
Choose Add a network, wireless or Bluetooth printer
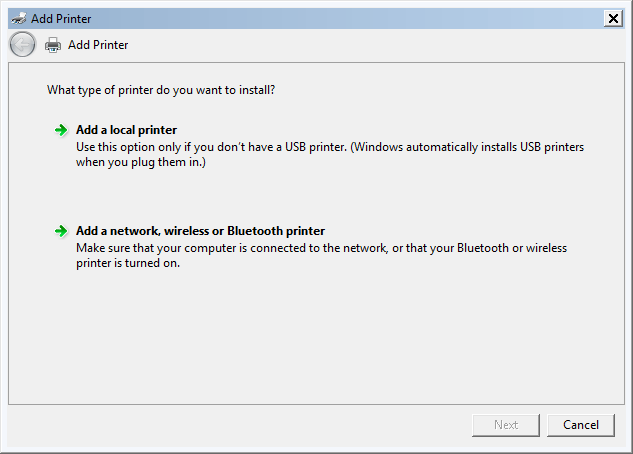pyautogui.click(x=200, y=231)
